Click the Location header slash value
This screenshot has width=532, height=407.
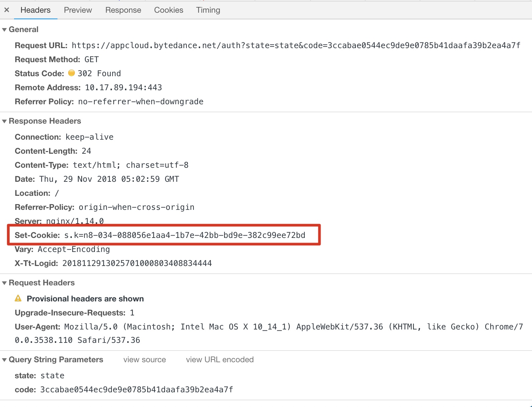coord(57,193)
